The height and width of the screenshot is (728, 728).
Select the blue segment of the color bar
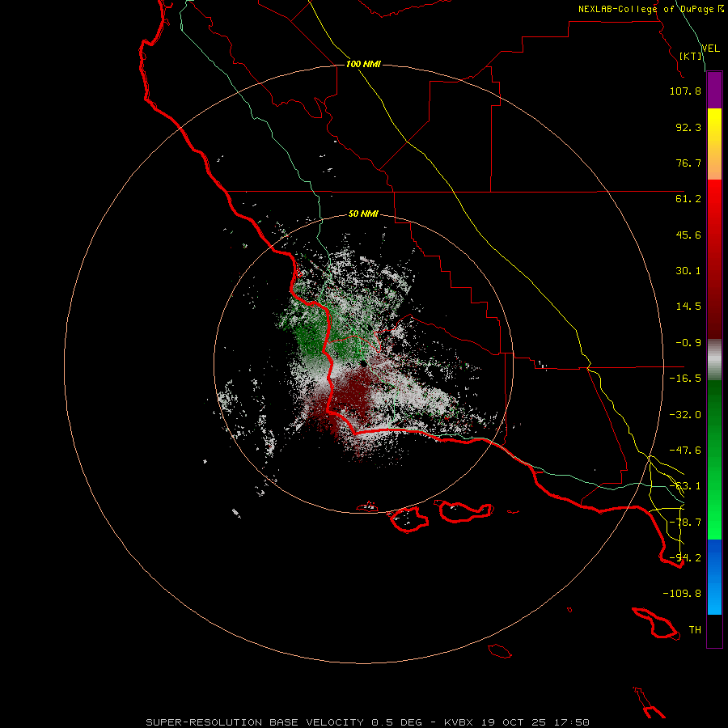[x=714, y=577]
